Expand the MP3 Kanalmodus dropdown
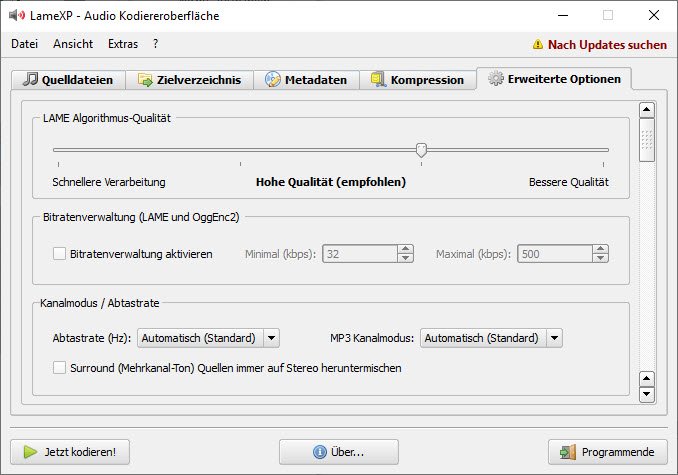This screenshot has height=475, width=678. tap(554, 338)
